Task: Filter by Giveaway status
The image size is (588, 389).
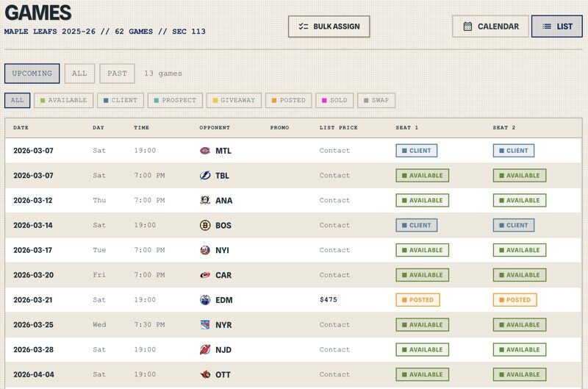Action: pyautogui.click(x=234, y=100)
